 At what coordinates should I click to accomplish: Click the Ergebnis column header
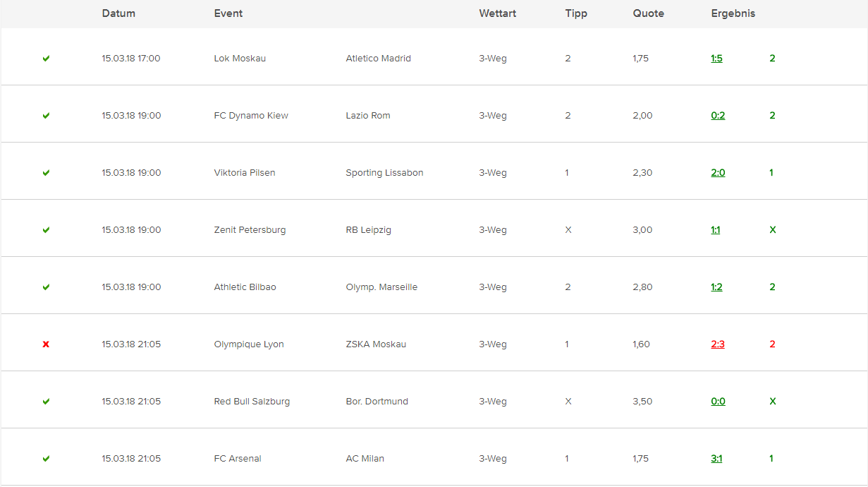(x=733, y=13)
